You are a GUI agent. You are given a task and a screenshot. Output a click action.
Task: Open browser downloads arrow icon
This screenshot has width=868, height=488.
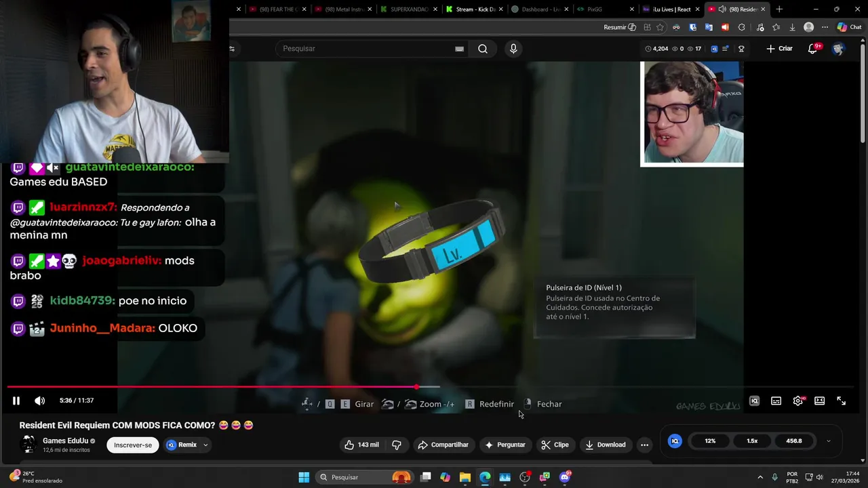pos(792,27)
